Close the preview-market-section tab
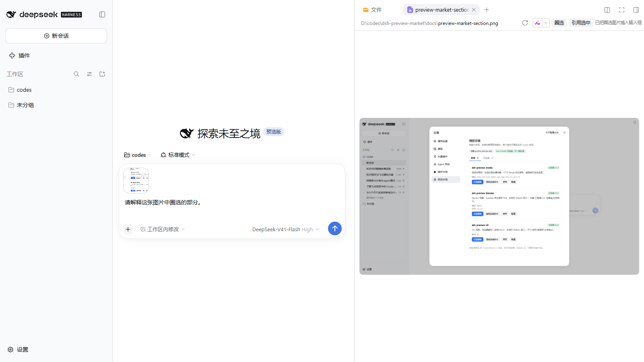The image size is (644, 362). pyautogui.click(x=474, y=10)
